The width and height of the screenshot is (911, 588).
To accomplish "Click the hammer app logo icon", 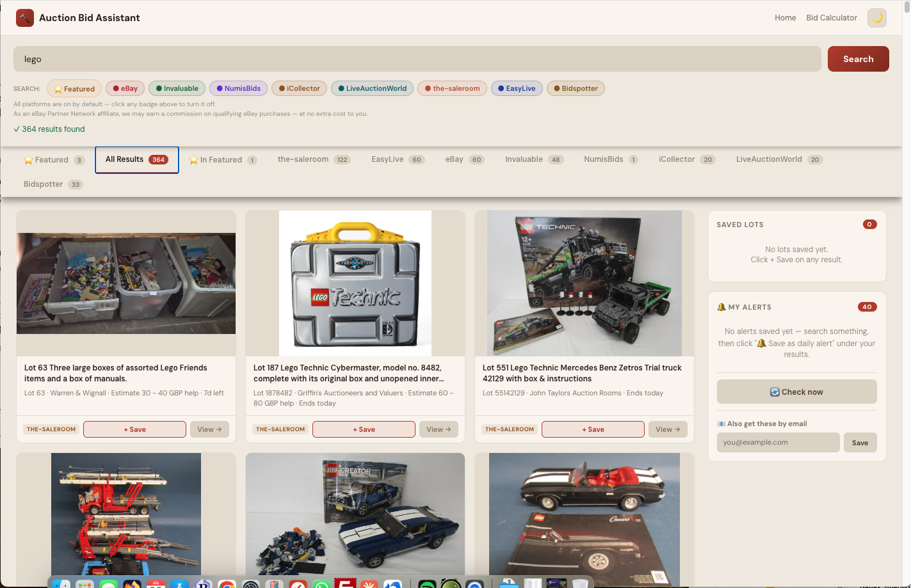I will pos(25,18).
